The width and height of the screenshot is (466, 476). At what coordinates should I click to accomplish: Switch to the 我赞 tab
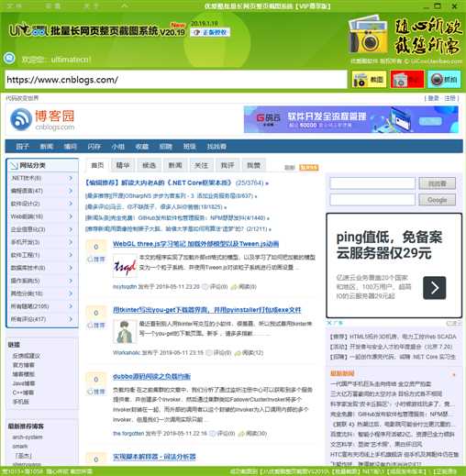[253, 165]
